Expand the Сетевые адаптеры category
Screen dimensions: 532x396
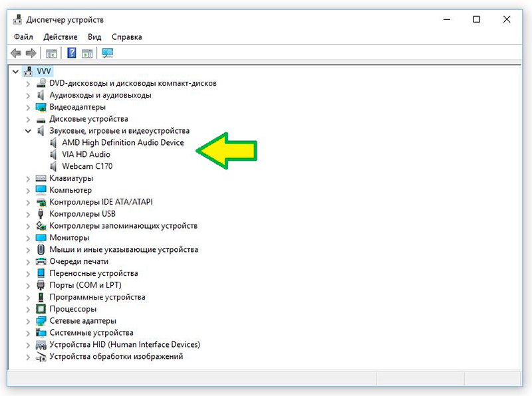(28, 321)
